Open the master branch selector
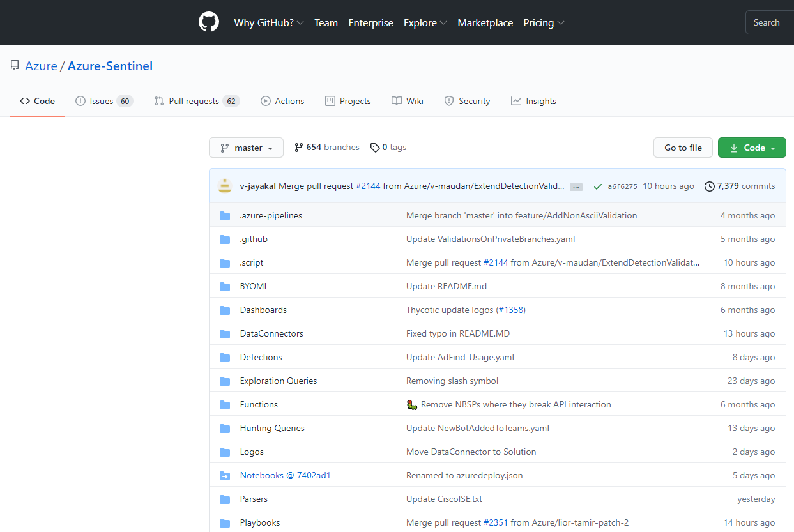 [246, 148]
